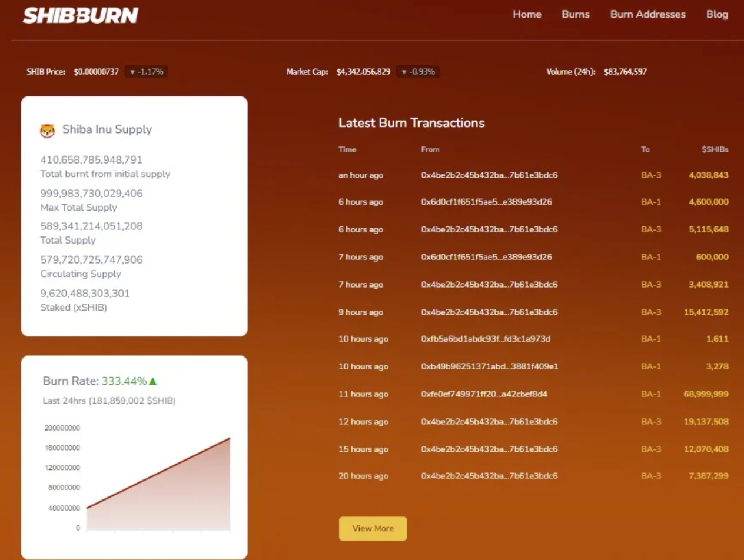Navigate to the Blog
This screenshot has height=560, width=744.
[717, 14]
